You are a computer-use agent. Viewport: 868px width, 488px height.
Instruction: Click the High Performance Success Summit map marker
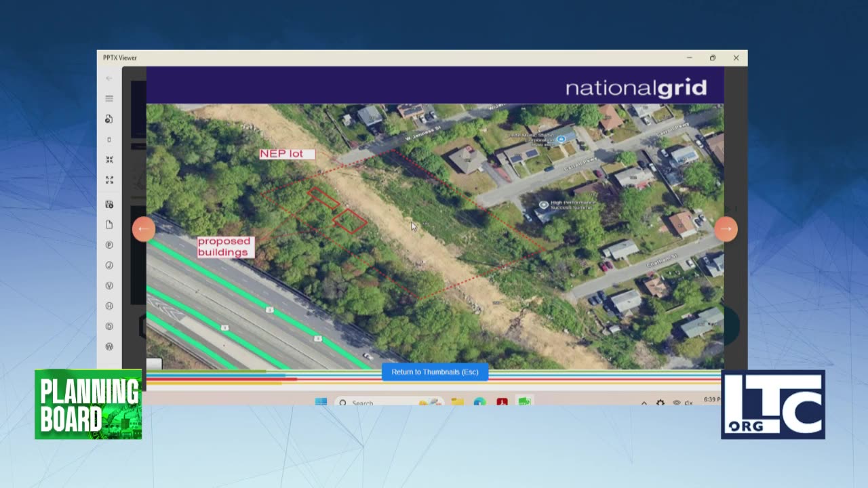(x=544, y=205)
